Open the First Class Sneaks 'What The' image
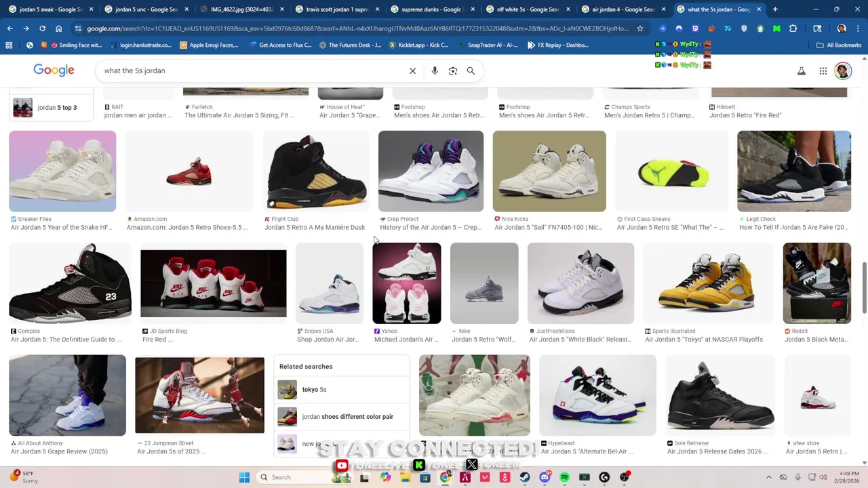 click(672, 171)
